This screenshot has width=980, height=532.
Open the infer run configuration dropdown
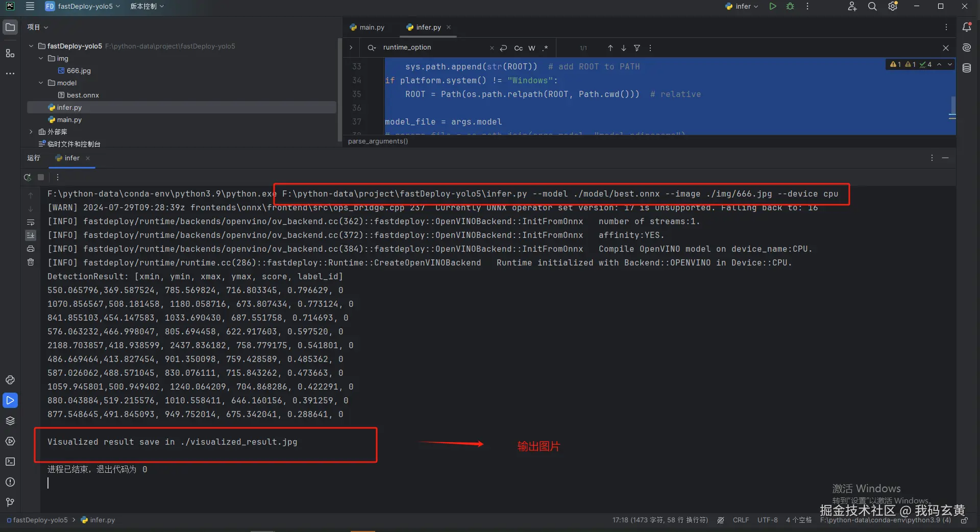742,6
